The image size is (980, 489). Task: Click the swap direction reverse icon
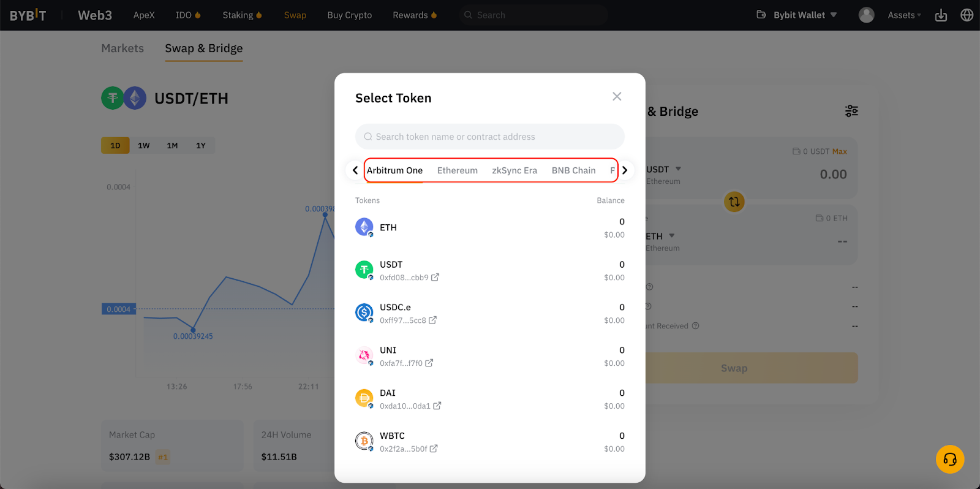734,202
